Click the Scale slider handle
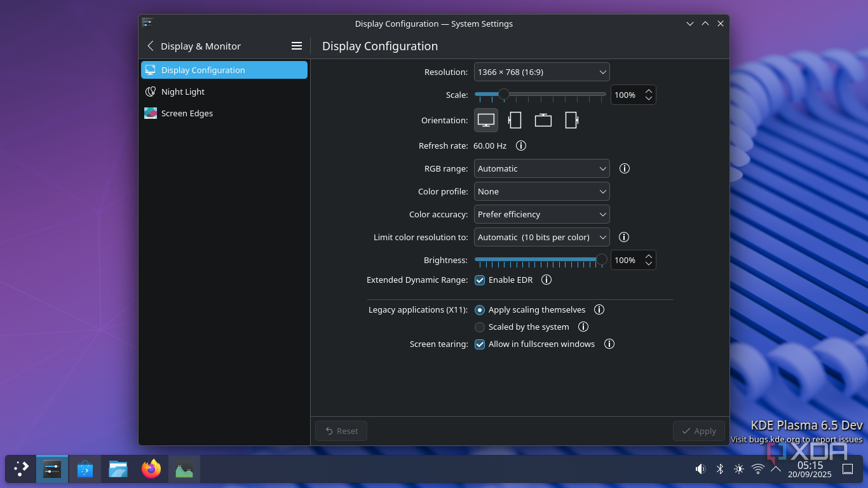Viewport: 868px width, 488px height. (x=503, y=95)
